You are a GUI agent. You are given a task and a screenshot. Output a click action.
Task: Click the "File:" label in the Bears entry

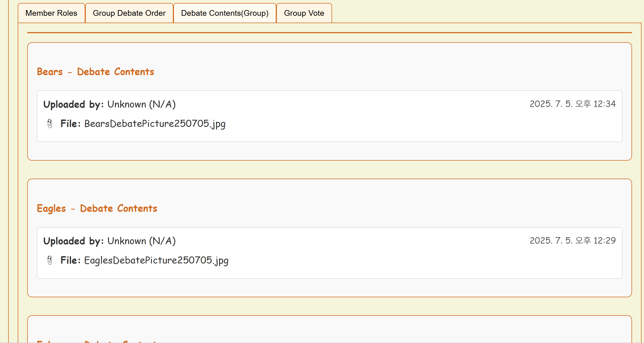pos(70,124)
